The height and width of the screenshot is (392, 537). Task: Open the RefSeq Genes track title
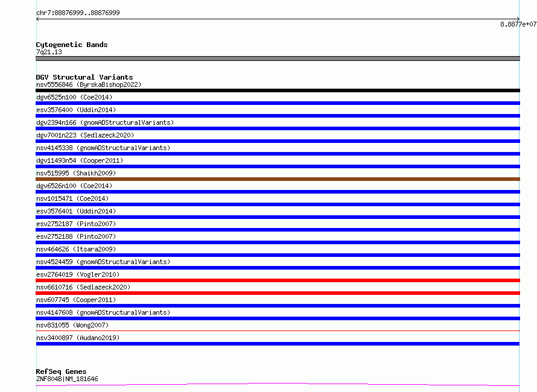(61, 371)
